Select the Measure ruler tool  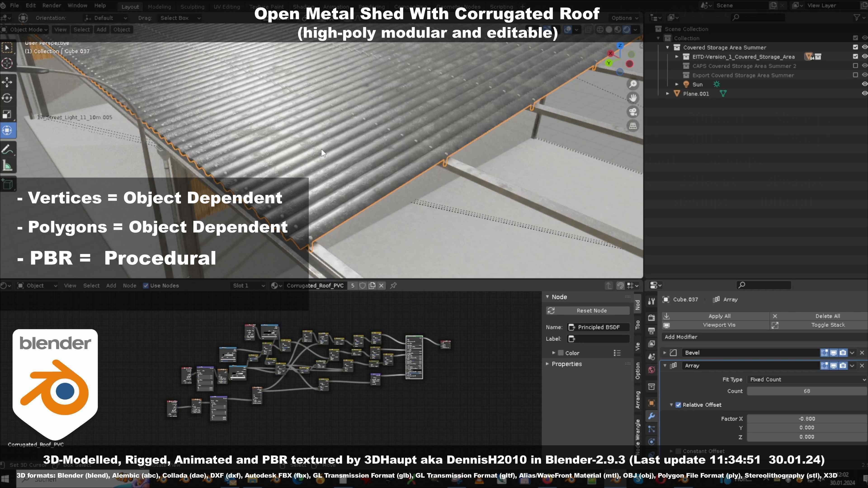[x=7, y=165]
